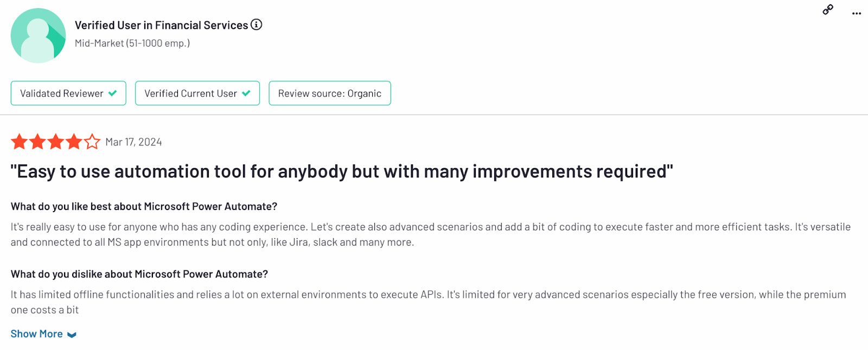Expand the review with Show More
868x350 pixels.
click(x=36, y=333)
